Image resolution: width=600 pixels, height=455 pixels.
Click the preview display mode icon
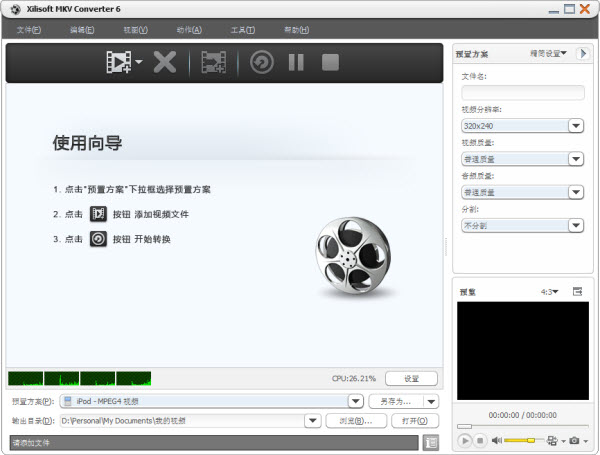[x=552, y=440]
